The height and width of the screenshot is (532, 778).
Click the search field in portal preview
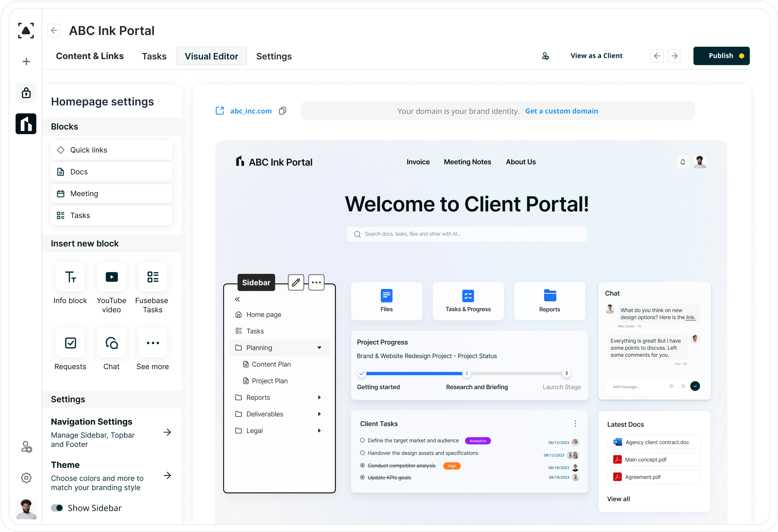467,234
